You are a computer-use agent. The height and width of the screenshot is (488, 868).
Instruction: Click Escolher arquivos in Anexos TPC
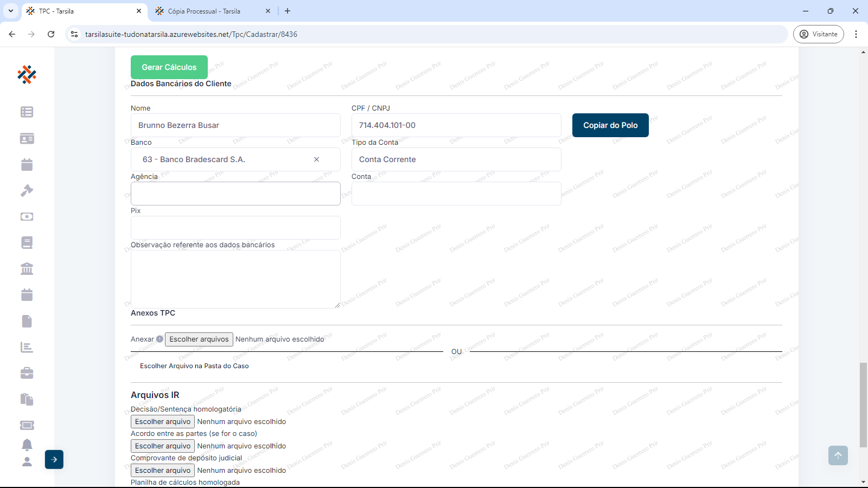199,339
